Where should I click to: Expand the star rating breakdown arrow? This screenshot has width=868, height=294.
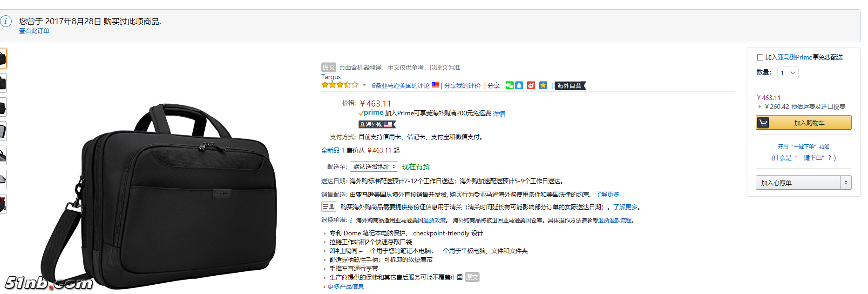(364, 85)
